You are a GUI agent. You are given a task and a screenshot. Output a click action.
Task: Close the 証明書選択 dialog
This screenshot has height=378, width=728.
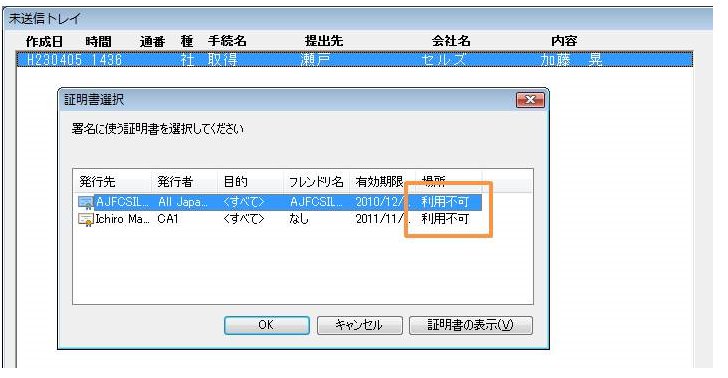click(530, 100)
